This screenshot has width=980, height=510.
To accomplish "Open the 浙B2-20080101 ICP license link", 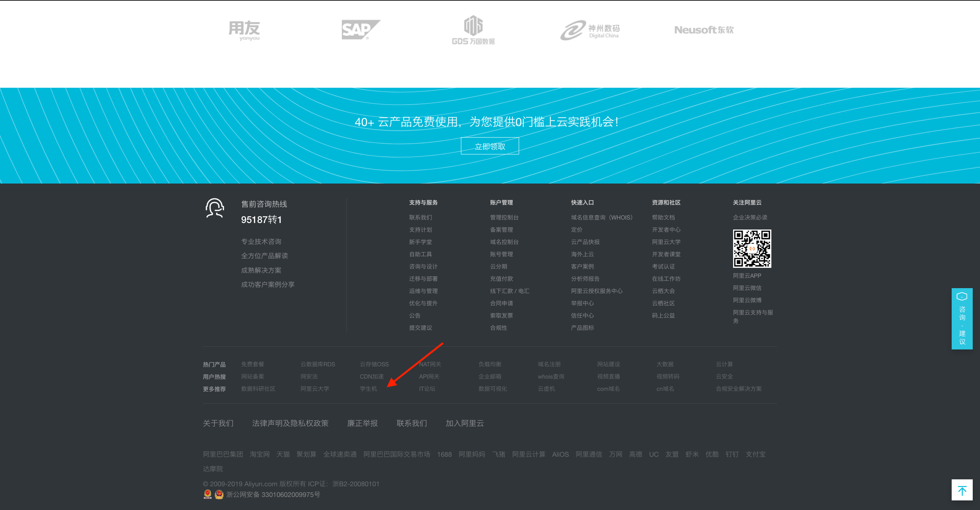I will click(x=356, y=484).
